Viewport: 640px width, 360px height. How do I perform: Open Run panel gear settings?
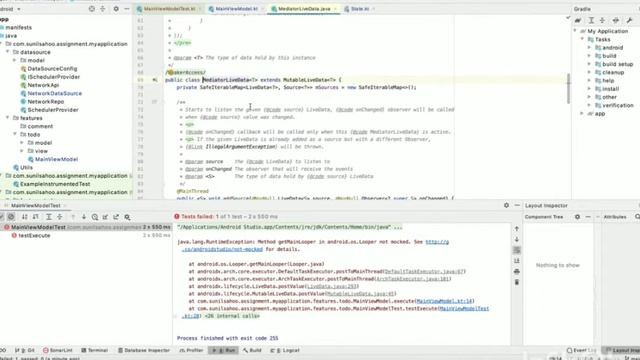(x=506, y=205)
